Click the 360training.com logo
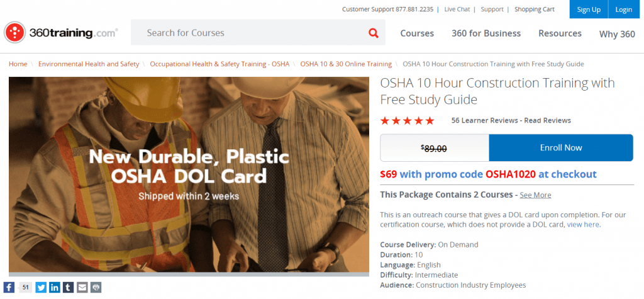The width and height of the screenshot is (644, 299). click(61, 33)
